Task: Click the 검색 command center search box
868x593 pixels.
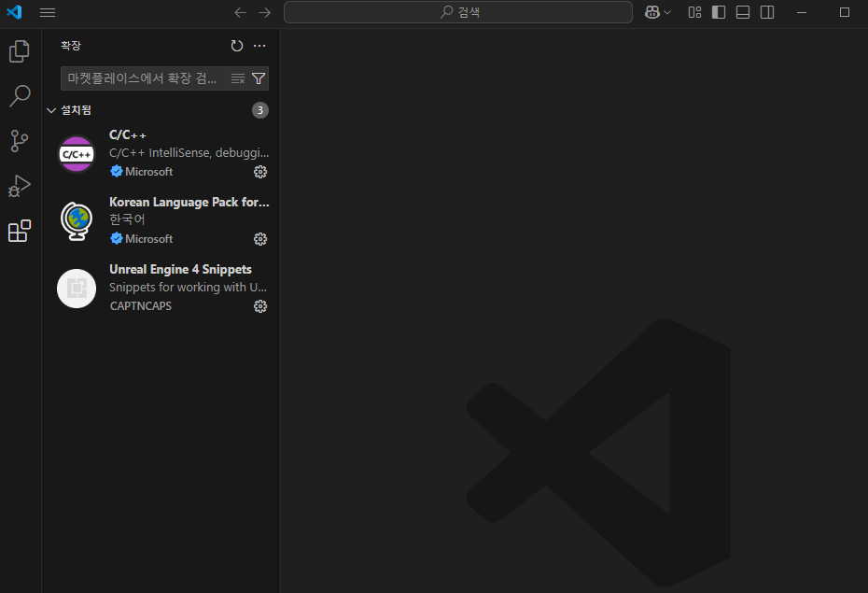Action: pos(458,12)
